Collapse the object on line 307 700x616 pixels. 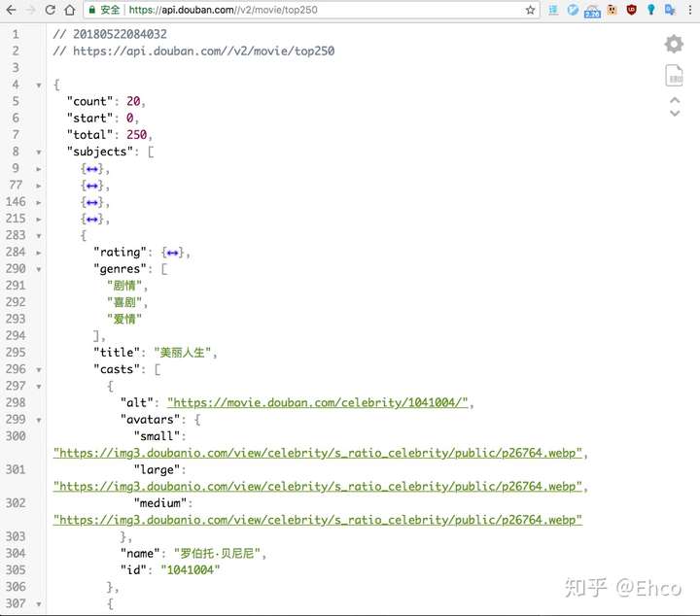[x=39, y=604]
